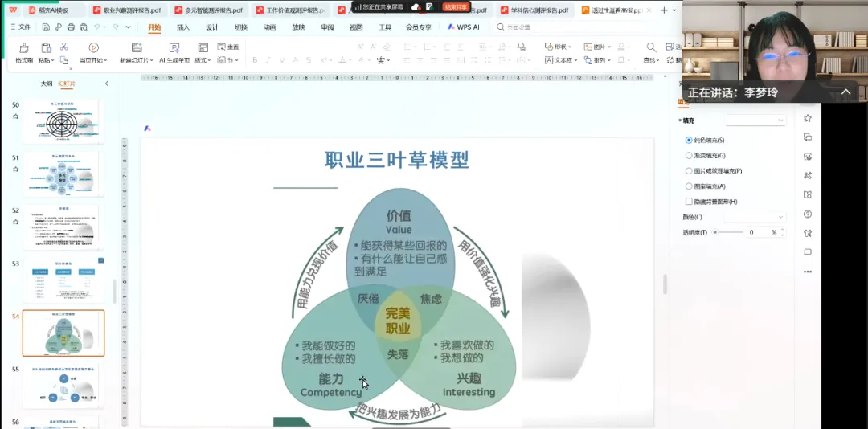Switch to 学科信心测评报告.pdf document tab
Image resolution: width=868 pixels, height=429 pixels.
pyautogui.click(x=534, y=10)
